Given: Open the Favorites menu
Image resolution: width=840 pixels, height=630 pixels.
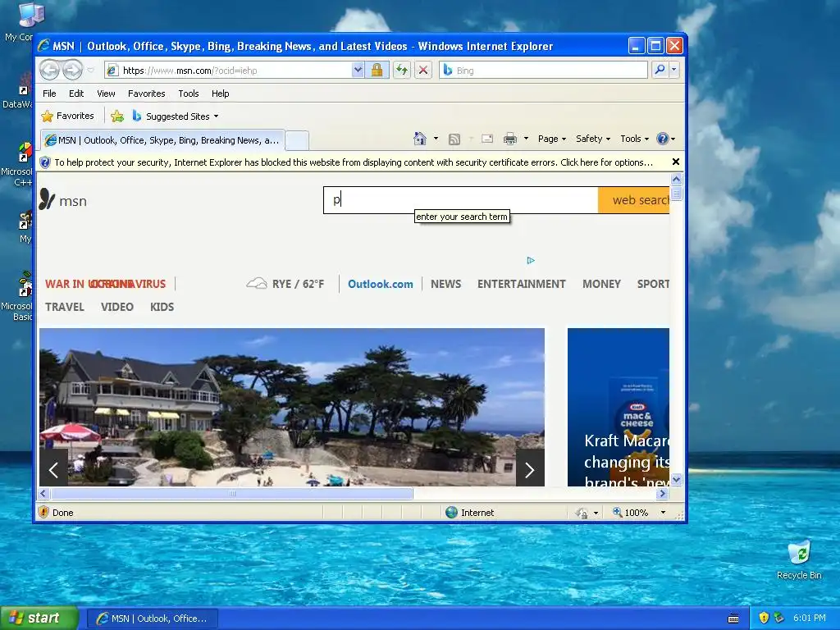Looking at the screenshot, I should [146, 94].
